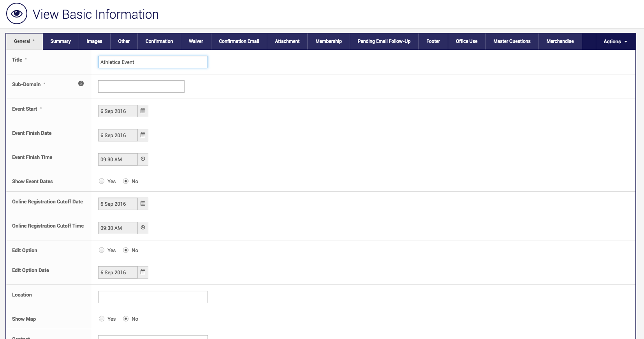Click the Edit Option Date label
This screenshot has height=339, width=644.
(x=30, y=270)
